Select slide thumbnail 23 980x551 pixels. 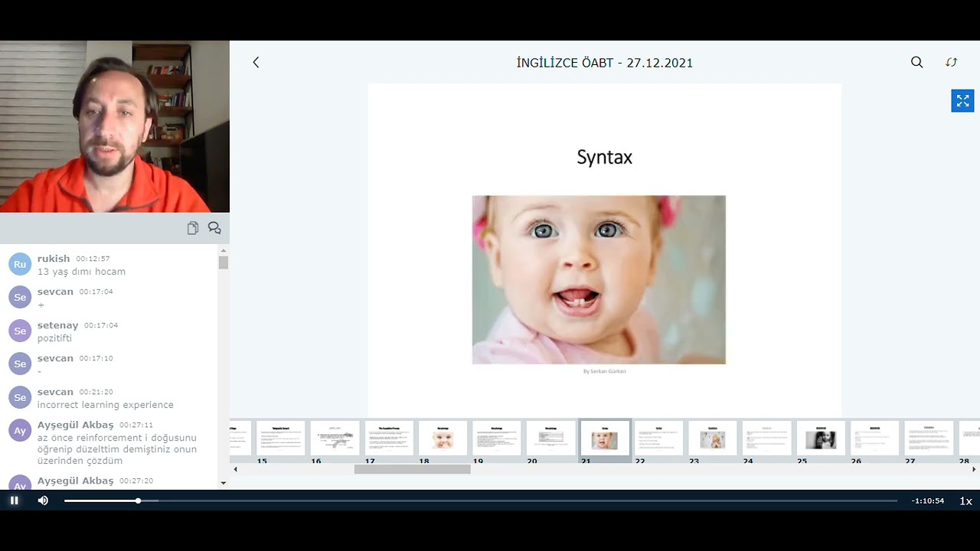click(x=713, y=438)
